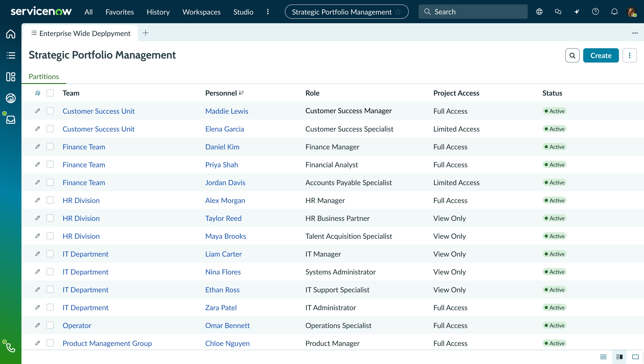
Task: Open the Product Management Group link
Action: click(x=107, y=343)
